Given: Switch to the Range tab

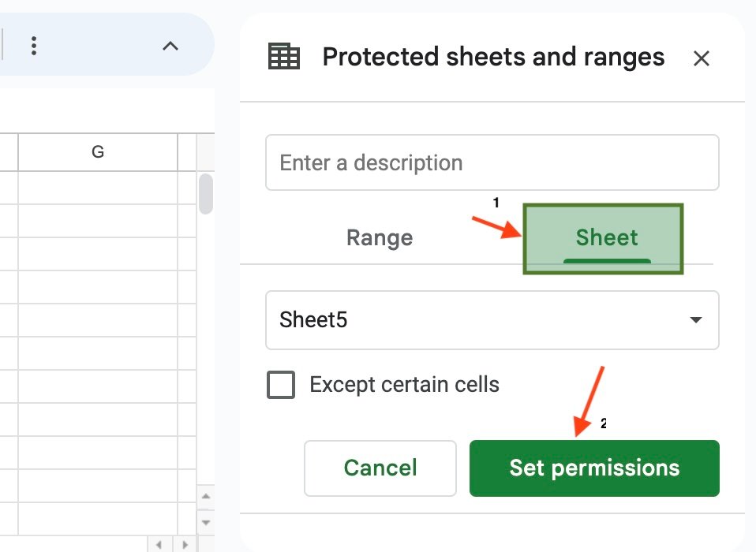Looking at the screenshot, I should pos(380,238).
